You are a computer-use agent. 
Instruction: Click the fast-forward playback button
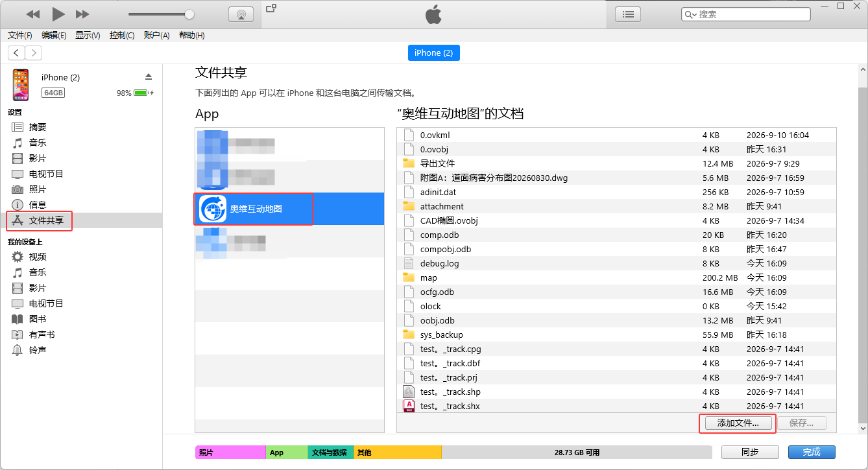click(82, 14)
